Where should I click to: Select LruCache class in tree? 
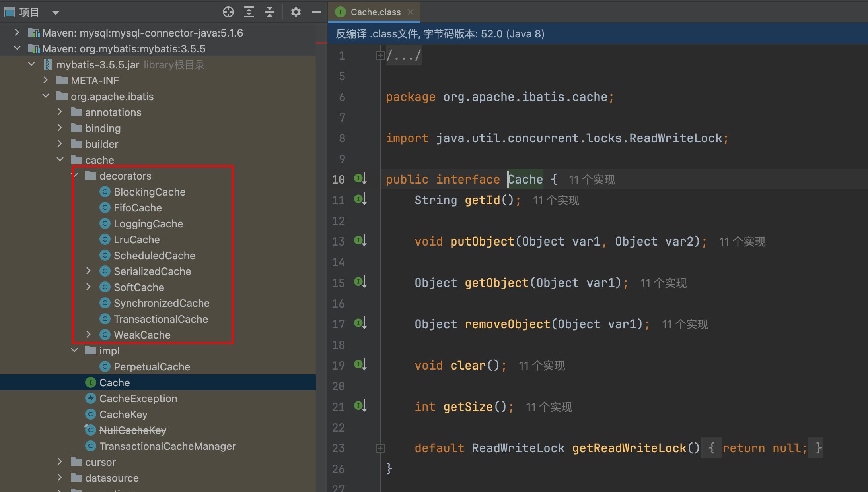[x=137, y=240]
